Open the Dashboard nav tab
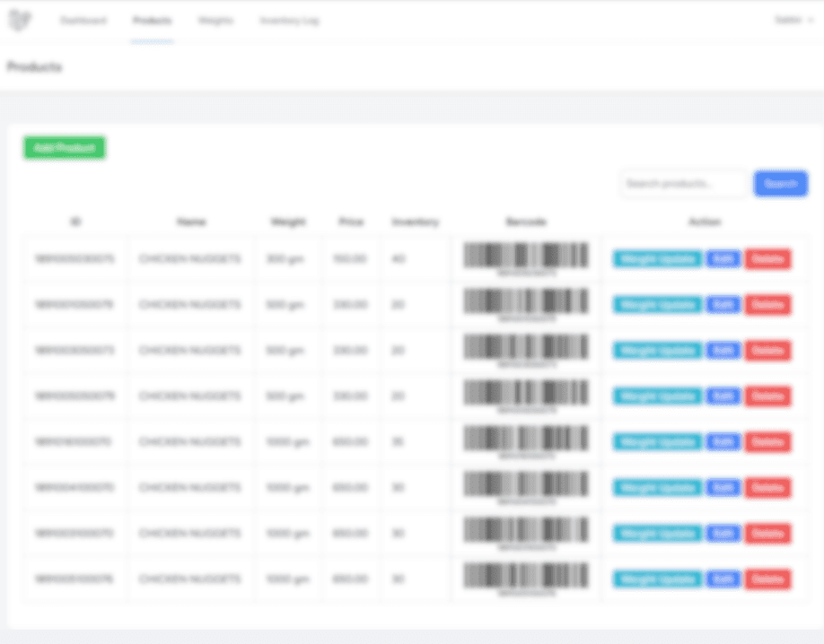This screenshot has height=644, width=824. tap(83, 21)
